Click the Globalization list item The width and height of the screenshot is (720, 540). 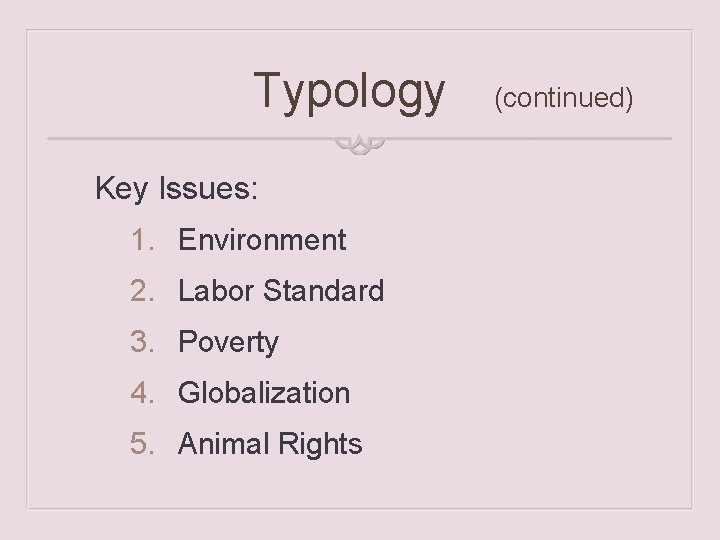[x=264, y=393]
